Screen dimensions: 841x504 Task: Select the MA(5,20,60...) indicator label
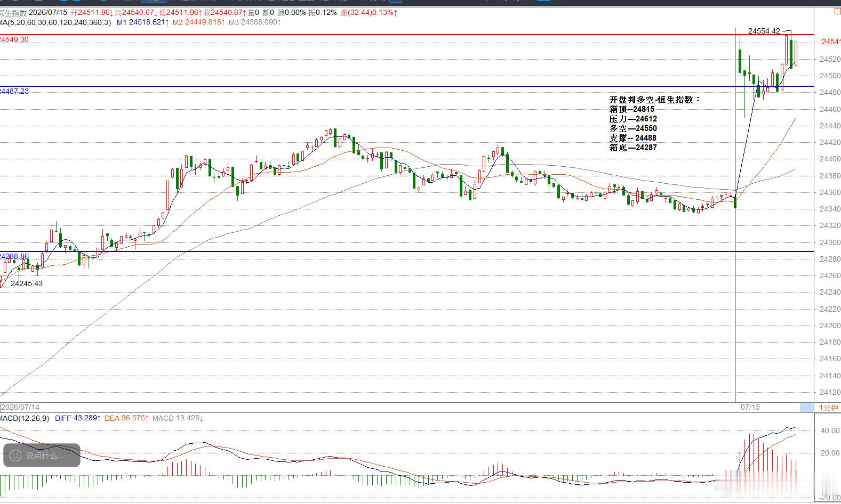55,22
